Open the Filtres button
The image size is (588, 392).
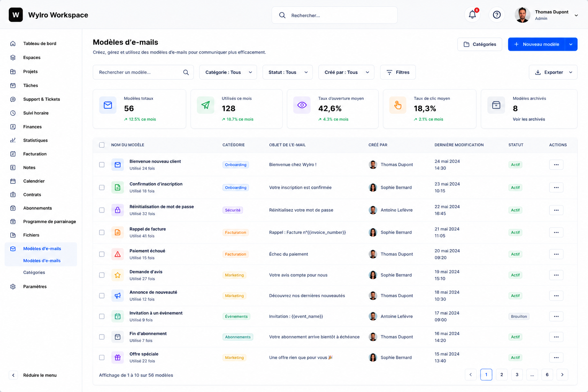coord(398,72)
